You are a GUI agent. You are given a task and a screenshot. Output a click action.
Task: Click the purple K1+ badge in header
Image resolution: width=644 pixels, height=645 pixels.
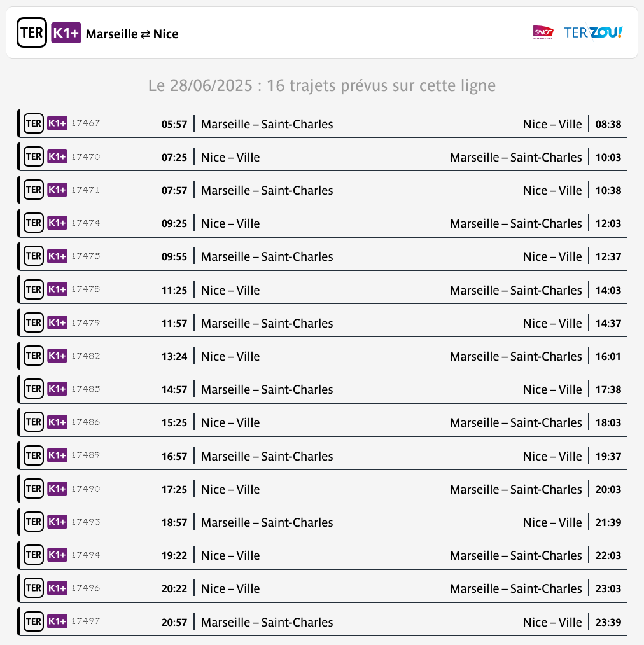pyautogui.click(x=66, y=33)
